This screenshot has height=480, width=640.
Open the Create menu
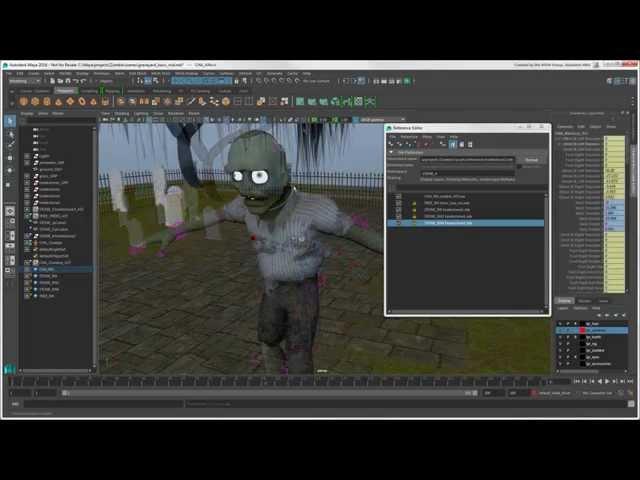coord(33,73)
